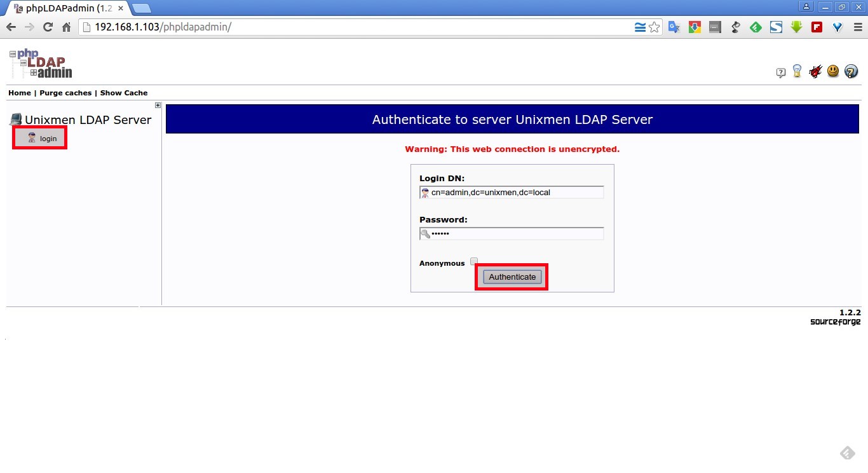
Task: Click the green download arrow extension icon
Action: (x=796, y=27)
